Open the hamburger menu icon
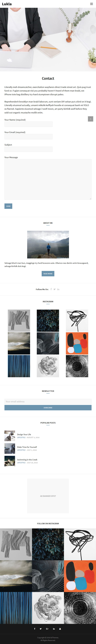Viewport: 96px width, 644px height. 92,4
